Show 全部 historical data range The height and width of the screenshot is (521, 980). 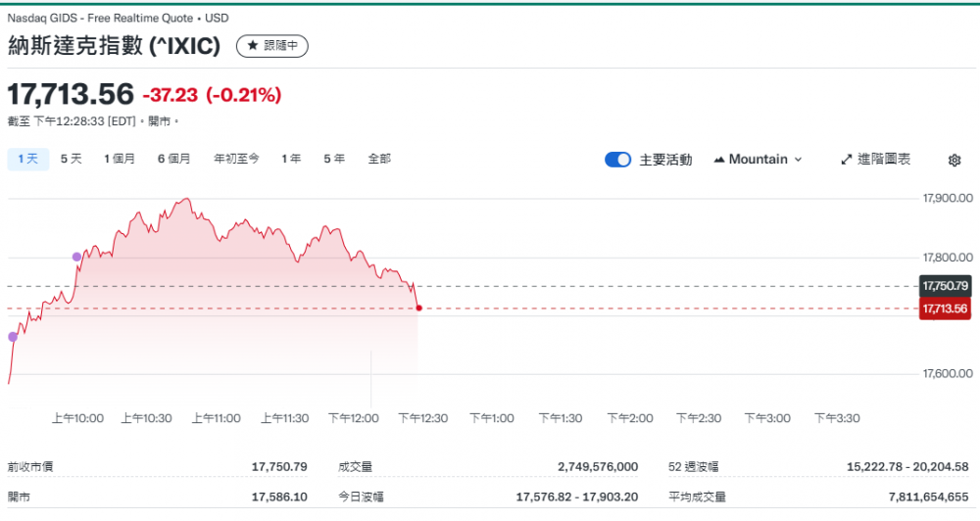coord(379,159)
